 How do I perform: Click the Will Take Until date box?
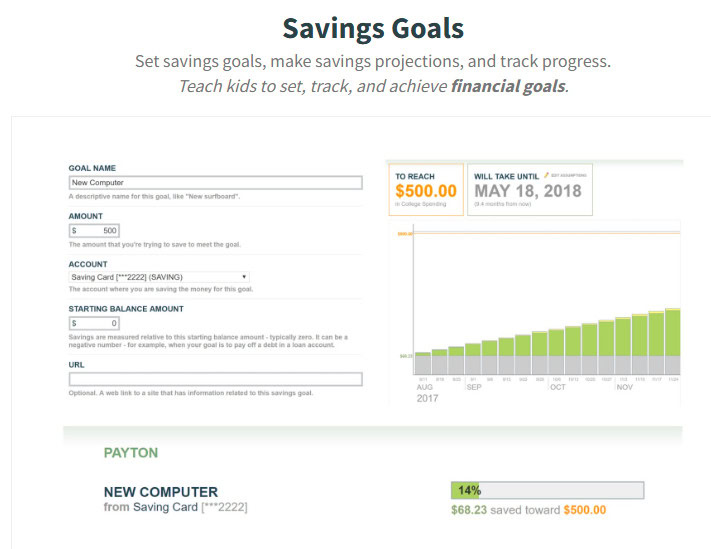[x=531, y=191]
